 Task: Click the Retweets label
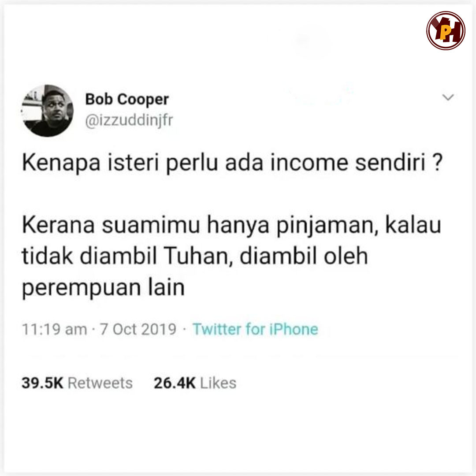(100, 383)
